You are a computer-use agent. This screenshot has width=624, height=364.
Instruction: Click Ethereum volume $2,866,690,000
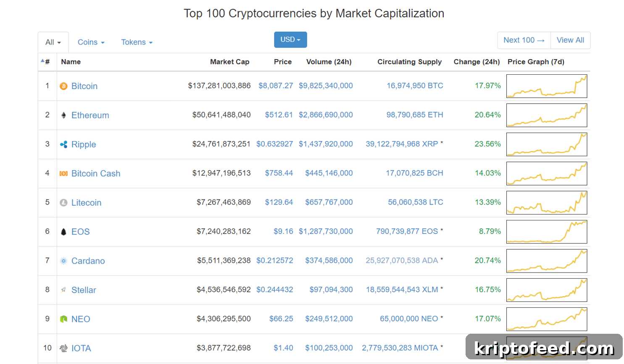326,115
